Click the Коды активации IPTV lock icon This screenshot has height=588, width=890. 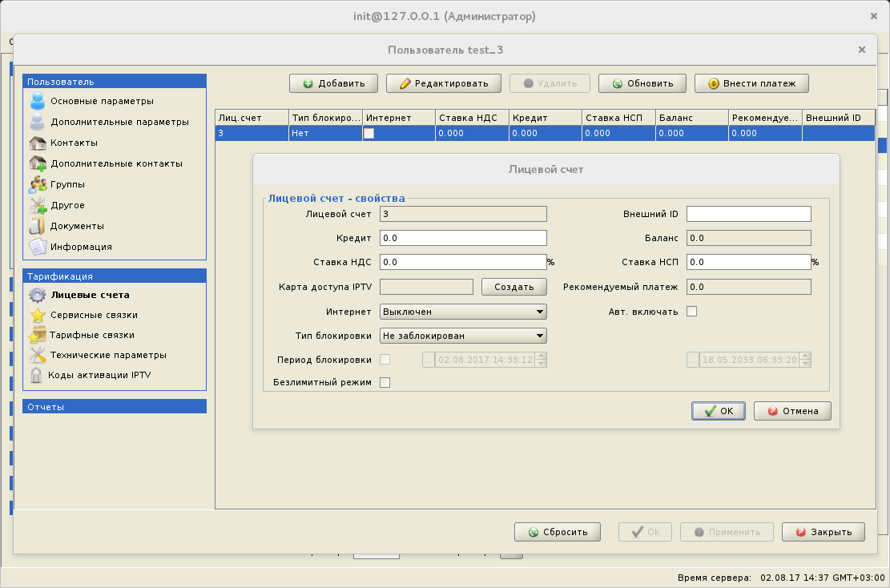[x=36, y=375]
